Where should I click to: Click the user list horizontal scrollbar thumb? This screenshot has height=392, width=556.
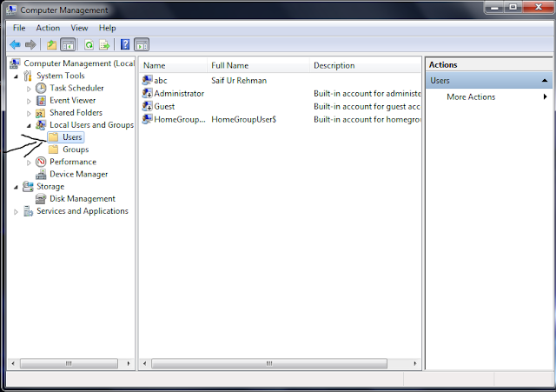tap(269, 363)
